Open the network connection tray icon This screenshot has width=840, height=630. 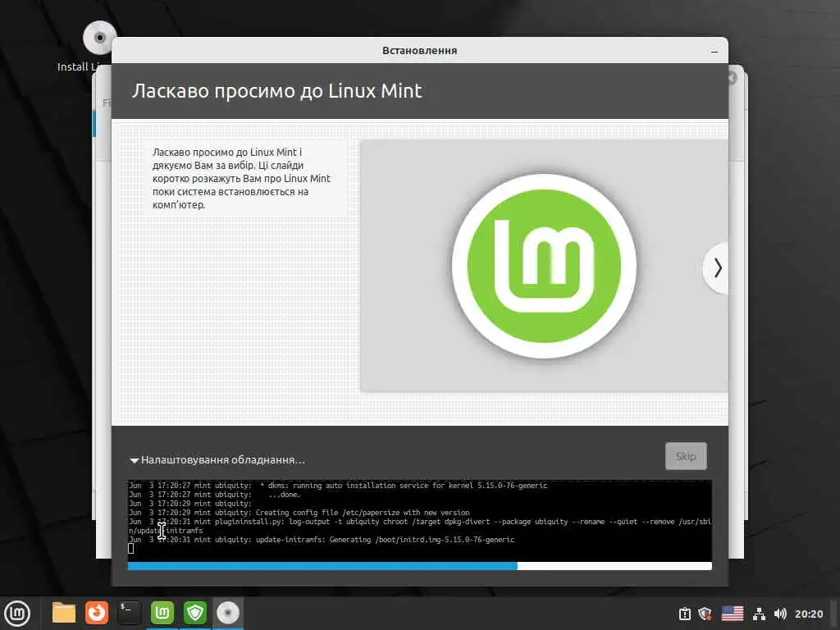click(x=759, y=614)
